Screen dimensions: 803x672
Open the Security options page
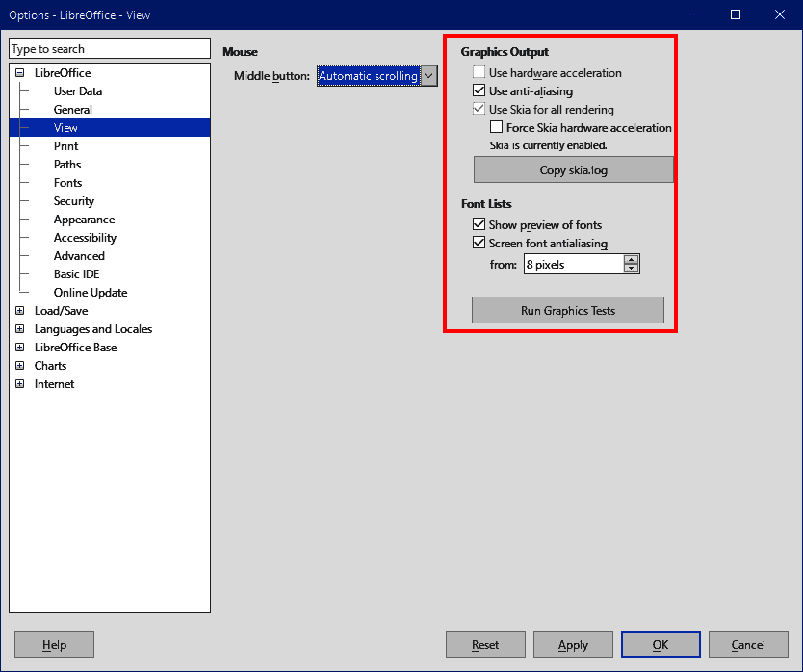[74, 201]
